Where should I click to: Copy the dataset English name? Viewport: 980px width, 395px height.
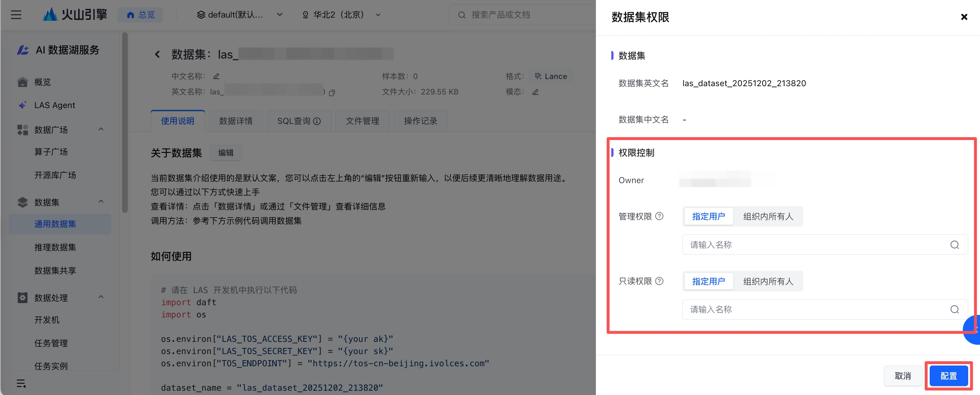tap(332, 93)
